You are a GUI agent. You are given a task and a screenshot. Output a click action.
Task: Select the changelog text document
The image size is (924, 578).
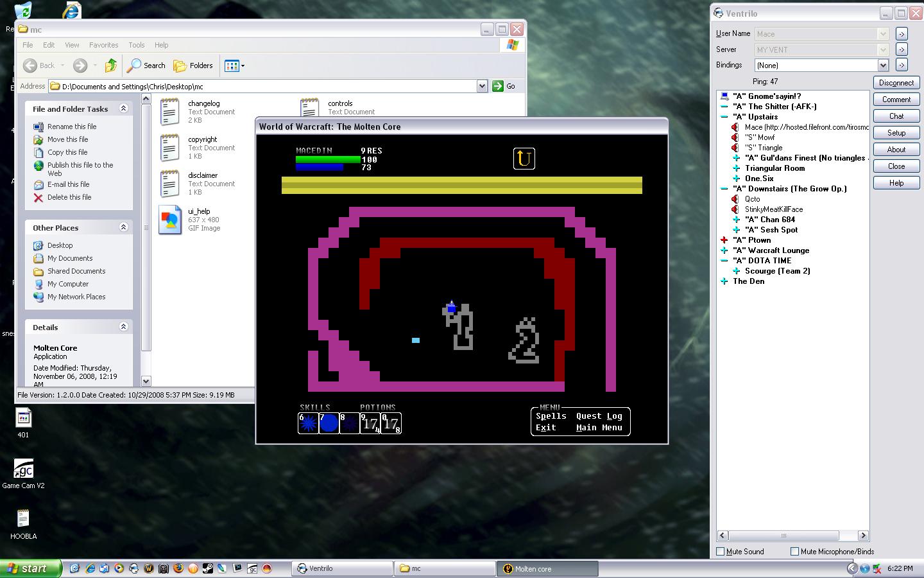tap(170, 112)
